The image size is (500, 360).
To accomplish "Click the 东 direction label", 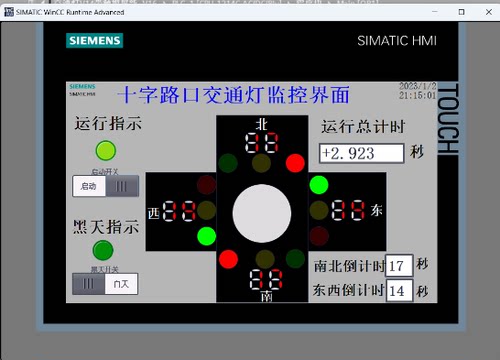I will [x=377, y=210].
